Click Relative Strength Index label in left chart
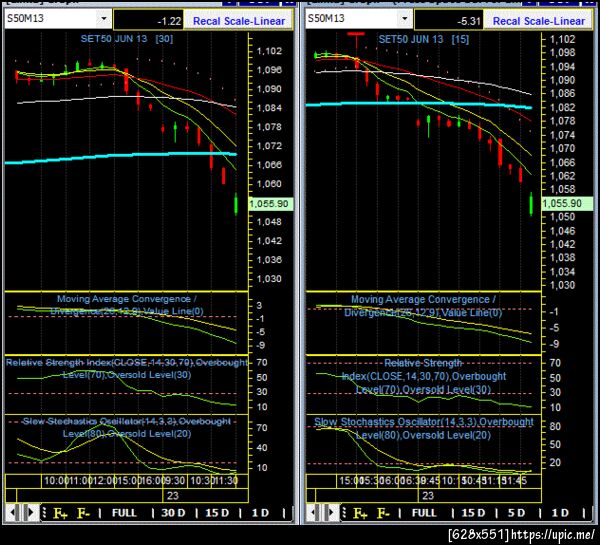Image resolution: width=600 pixels, height=545 pixels. tap(127, 368)
